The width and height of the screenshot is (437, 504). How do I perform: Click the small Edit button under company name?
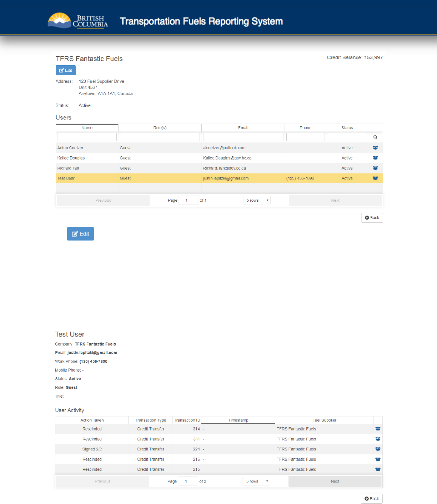(66, 70)
